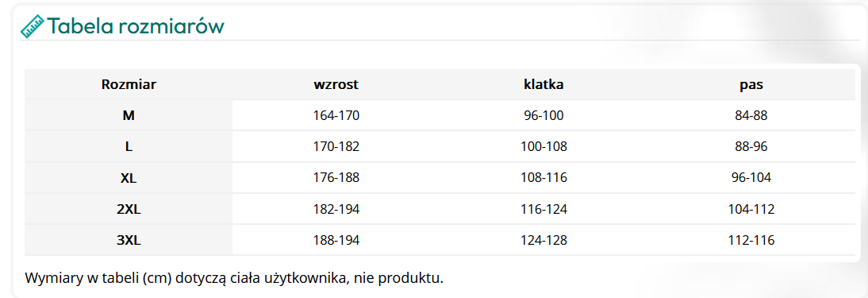Click chest value 116-124
This screenshot has width=868, height=298.
click(543, 209)
